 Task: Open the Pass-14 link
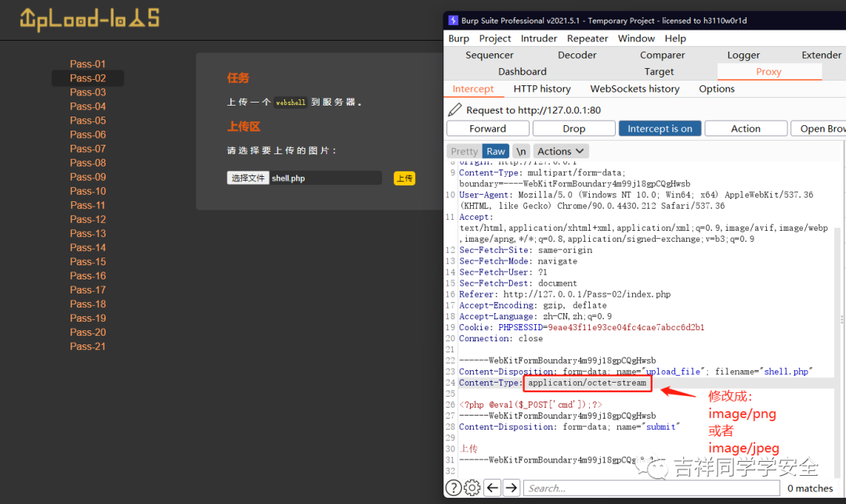click(x=88, y=247)
